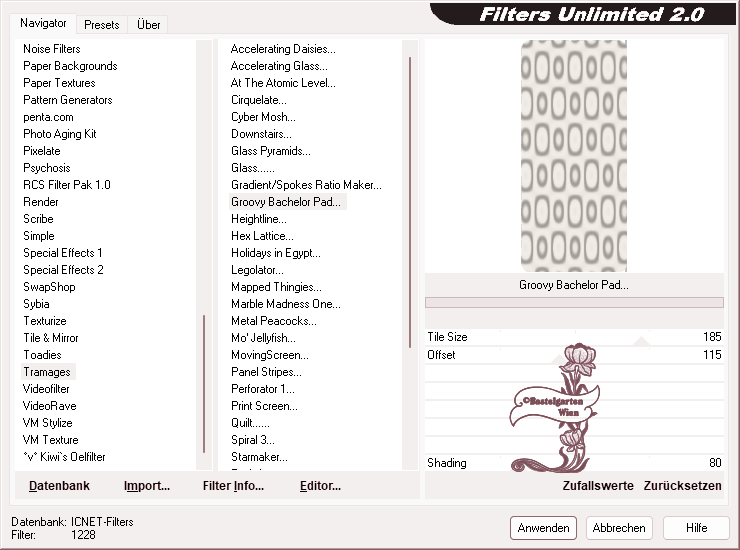Select Scribe category
740x550 pixels.
[39, 219]
